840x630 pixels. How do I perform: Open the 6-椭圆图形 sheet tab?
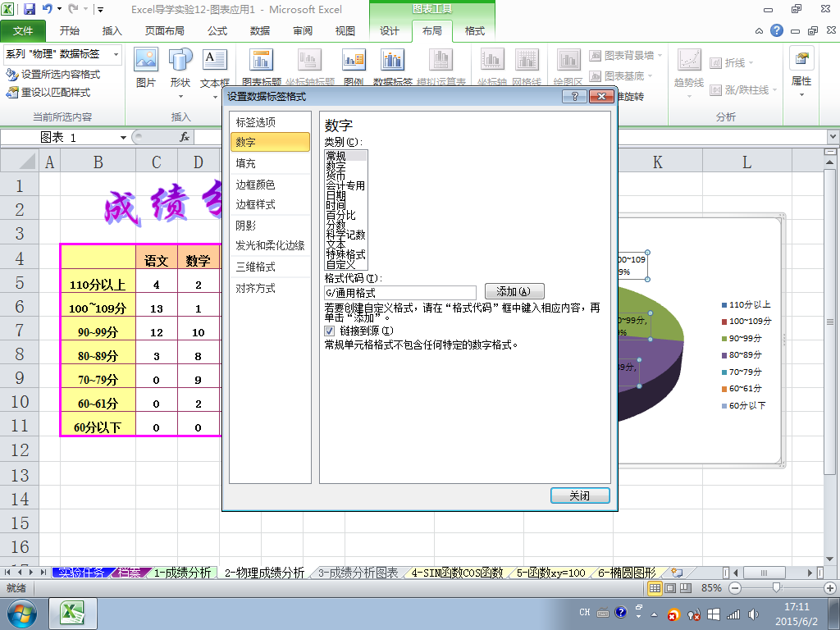pyautogui.click(x=626, y=573)
